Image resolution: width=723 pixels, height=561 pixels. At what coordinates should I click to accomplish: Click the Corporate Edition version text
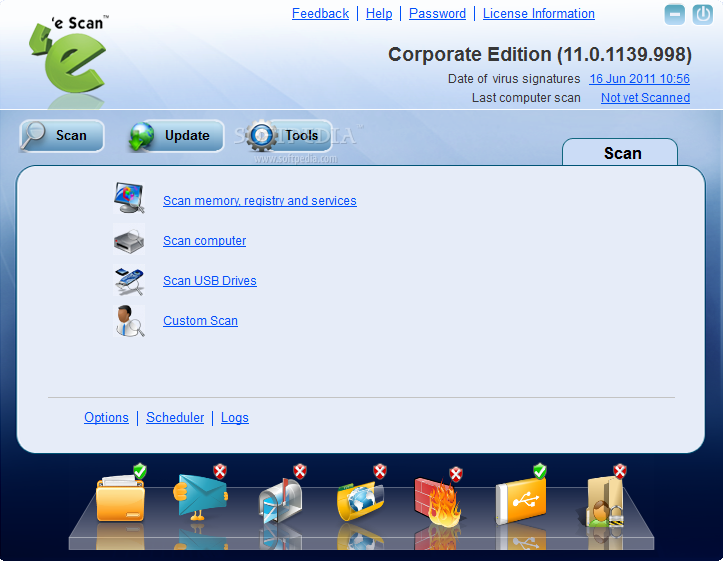coord(540,54)
